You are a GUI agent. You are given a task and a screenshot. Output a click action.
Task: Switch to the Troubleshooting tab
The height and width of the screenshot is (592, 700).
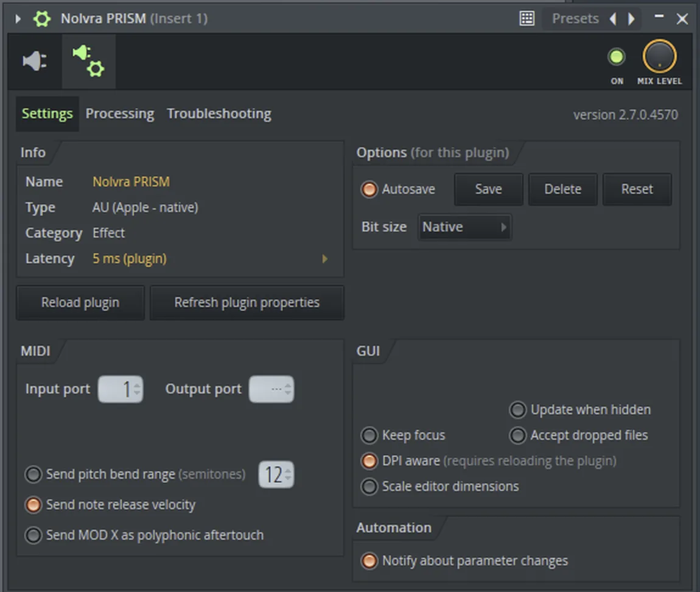pos(219,113)
